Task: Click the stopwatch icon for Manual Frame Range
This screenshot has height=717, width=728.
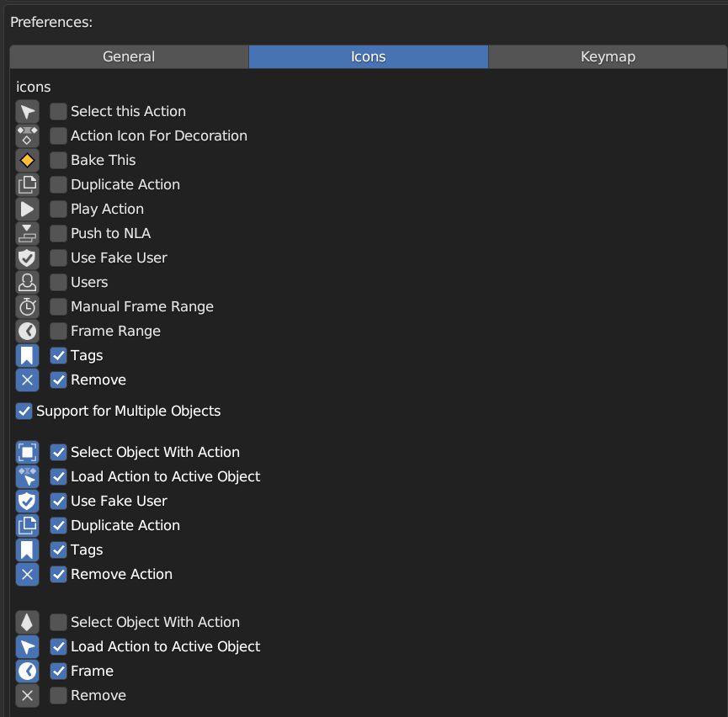Action: click(x=28, y=307)
